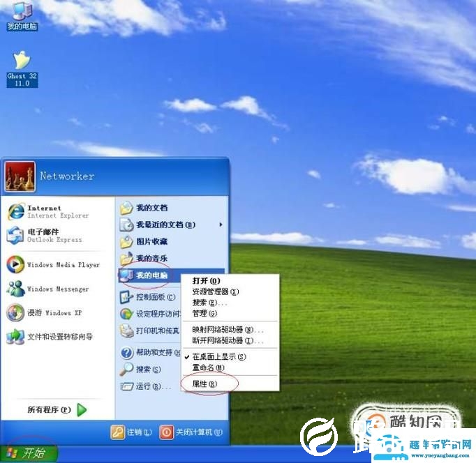Open 控制面板
This screenshot has width=476, height=463.
point(147,297)
